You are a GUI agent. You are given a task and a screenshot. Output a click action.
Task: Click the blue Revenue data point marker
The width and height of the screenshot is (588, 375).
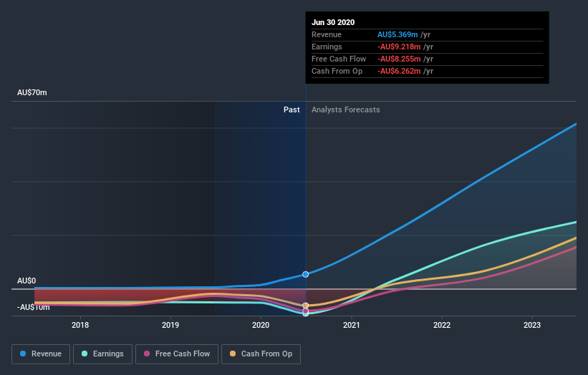pyautogui.click(x=306, y=274)
